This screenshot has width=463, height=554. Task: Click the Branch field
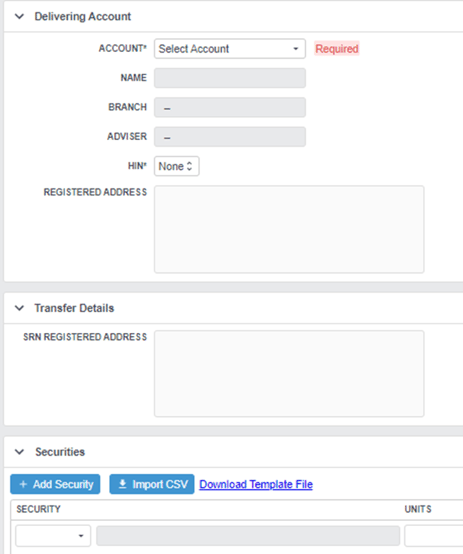coord(230,107)
